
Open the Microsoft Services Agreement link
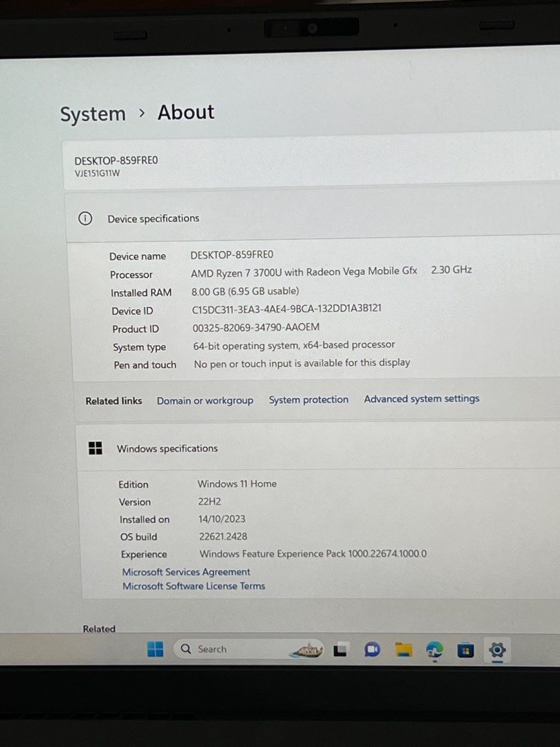pos(186,572)
